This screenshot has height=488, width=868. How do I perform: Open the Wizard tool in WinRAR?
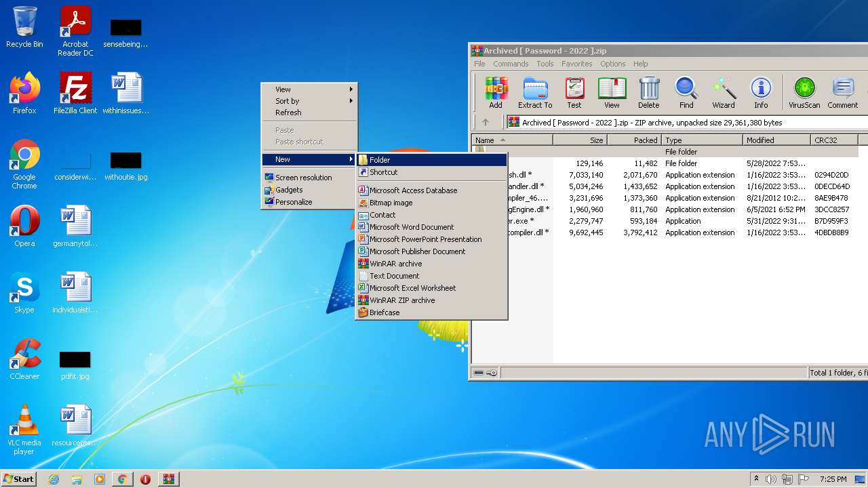(724, 93)
